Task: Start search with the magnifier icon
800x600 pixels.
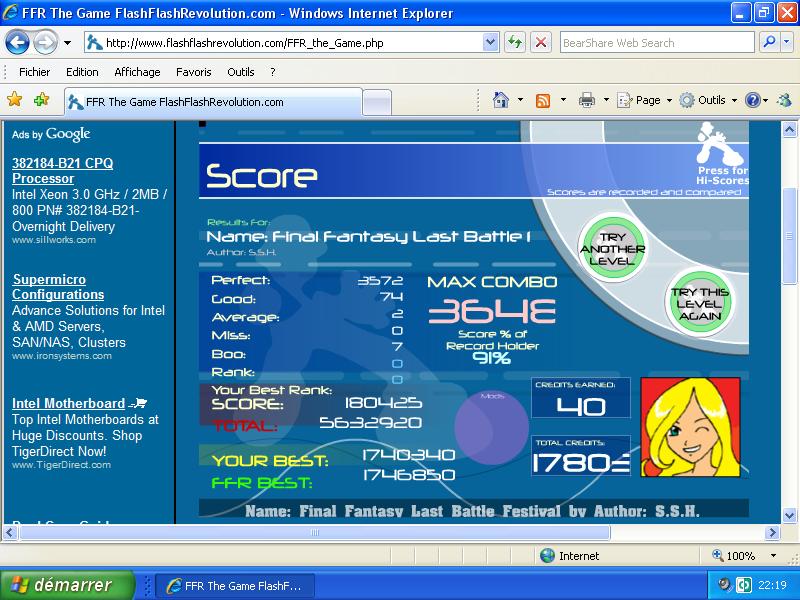Action: click(x=769, y=43)
